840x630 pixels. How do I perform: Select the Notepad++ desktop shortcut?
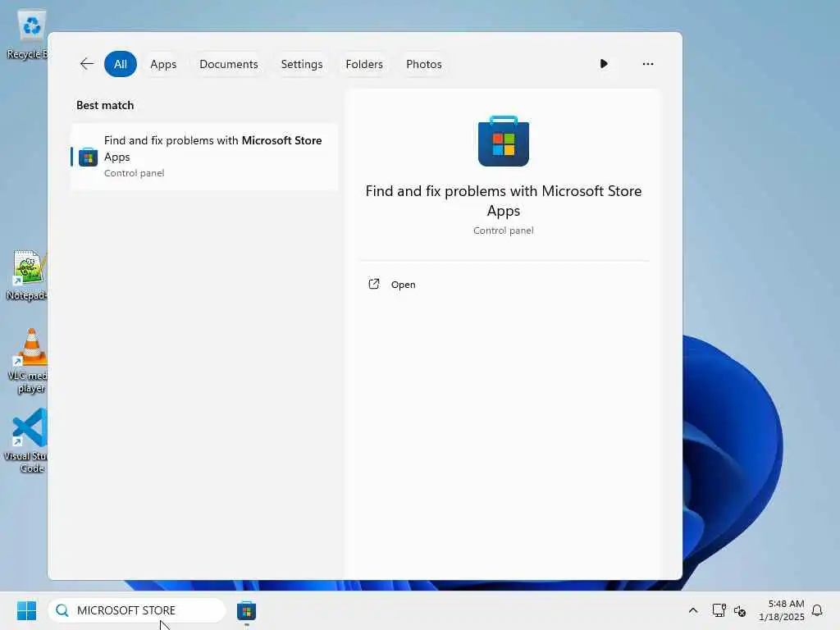point(28,276)
